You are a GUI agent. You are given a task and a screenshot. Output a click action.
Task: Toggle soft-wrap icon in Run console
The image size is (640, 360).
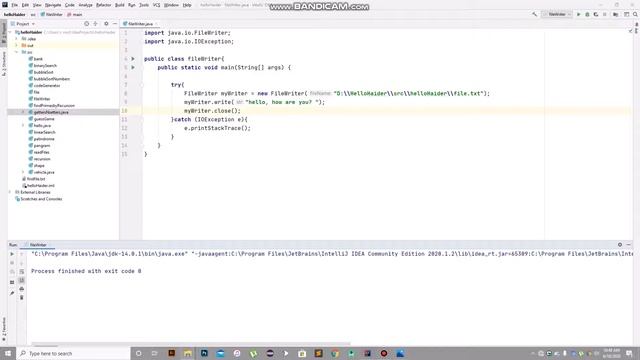click(22, 271)
